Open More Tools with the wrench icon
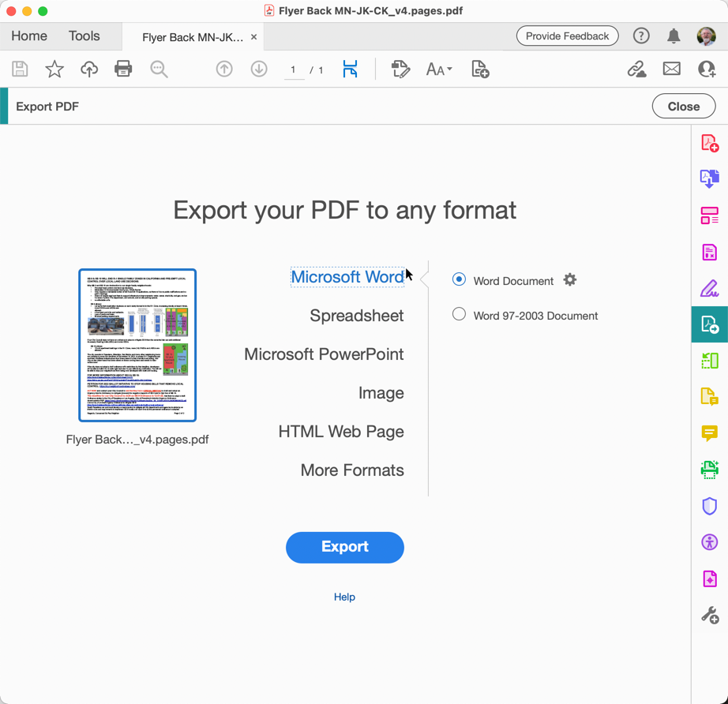The height and width of the screenshot is (704, 728). 708,615
